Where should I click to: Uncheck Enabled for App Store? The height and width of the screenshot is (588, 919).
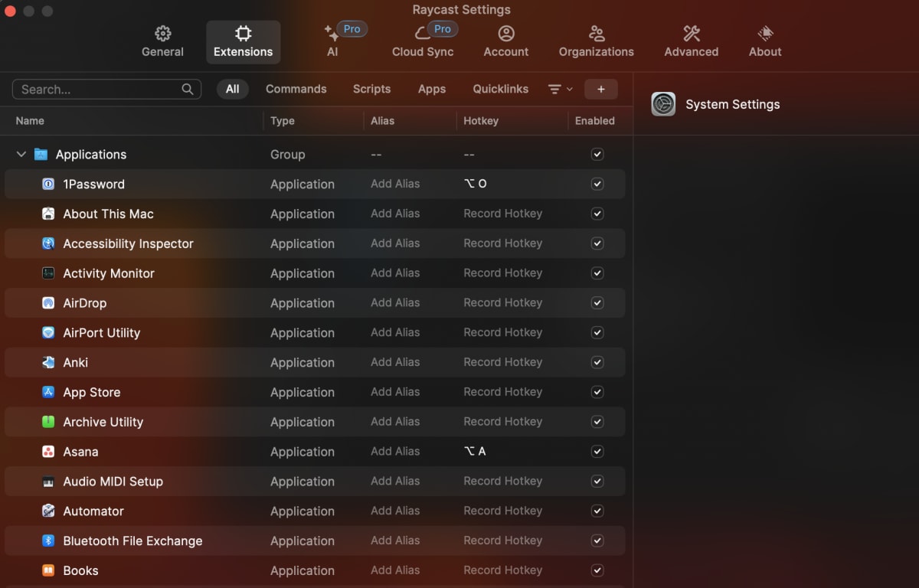pyautogui.click(x=597, y=392)
